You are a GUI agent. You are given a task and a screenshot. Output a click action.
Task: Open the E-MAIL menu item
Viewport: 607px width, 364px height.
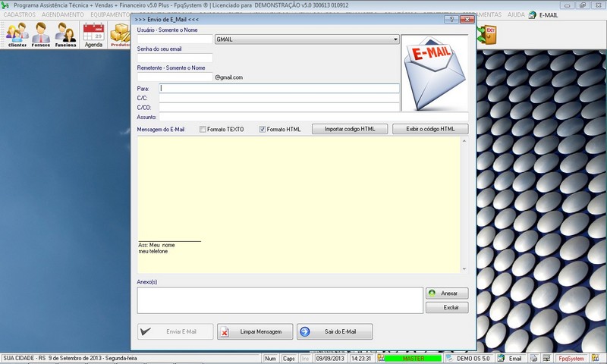(x=549, y=14)
